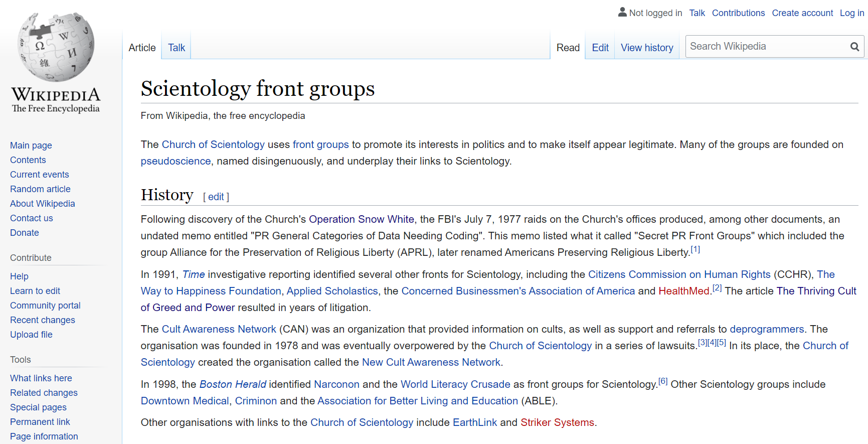Open Contributions link in top bar
The height and width of the screenshot is (444, 868).
click(738, 13)
